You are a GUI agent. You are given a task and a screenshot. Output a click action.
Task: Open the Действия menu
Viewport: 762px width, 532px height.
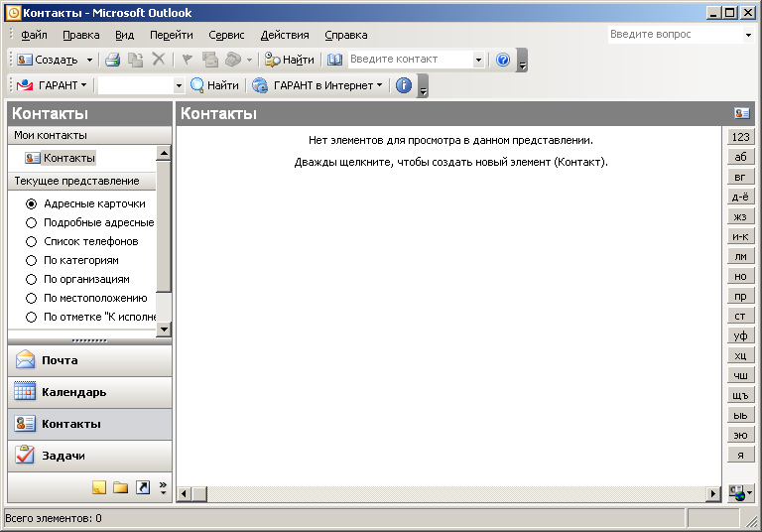click(285, 35)
